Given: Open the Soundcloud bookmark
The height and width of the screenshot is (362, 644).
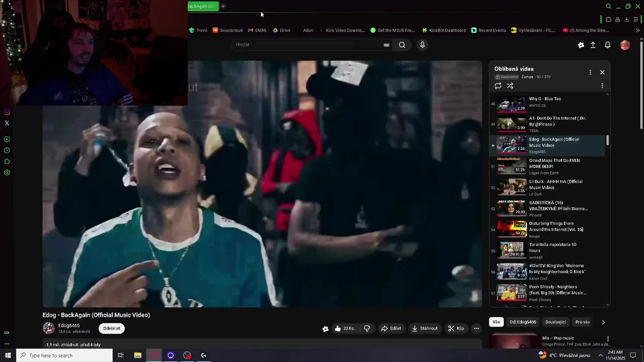Looking at the screenshot, I should 227,30.
